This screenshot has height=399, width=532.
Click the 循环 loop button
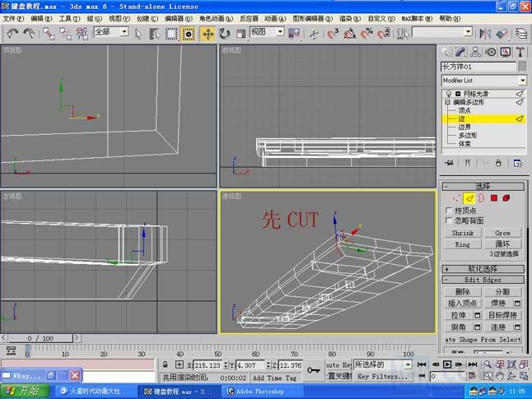[x=502, y=244]
